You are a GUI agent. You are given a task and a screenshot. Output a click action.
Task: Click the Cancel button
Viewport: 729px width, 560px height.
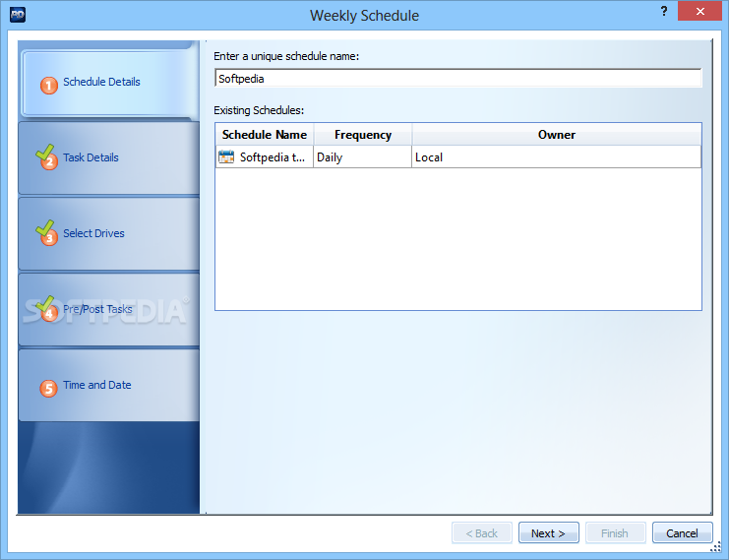[x=682, y=532]
